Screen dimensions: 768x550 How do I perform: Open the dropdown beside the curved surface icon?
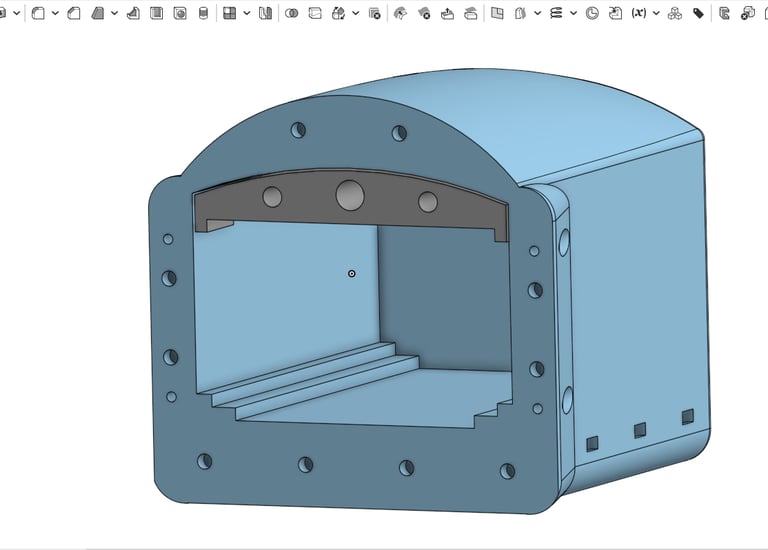pos(537,13)
